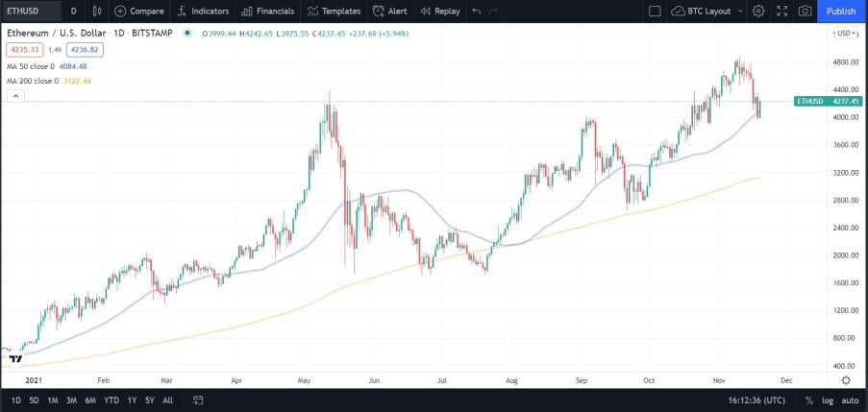Click the blue Publish button
868x412 pixels.
pyautogui.click(x=841, y=12)
